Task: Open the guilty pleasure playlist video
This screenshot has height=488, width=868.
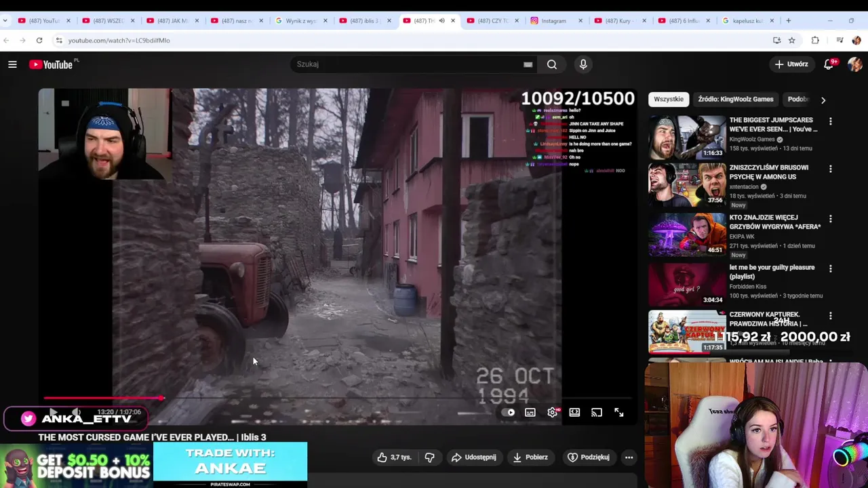Action: 687,284
